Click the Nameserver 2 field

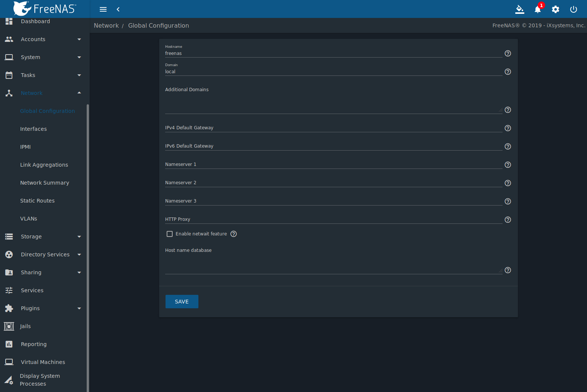pos(334,183)
